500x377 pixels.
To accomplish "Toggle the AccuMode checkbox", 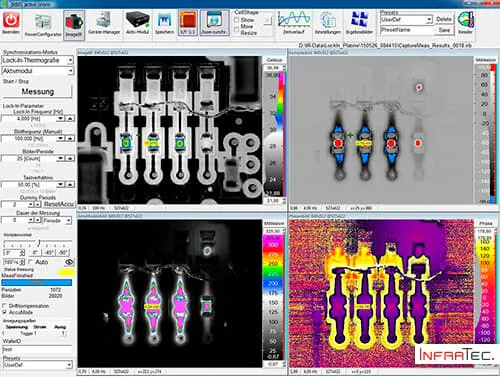I will point(4,312).
